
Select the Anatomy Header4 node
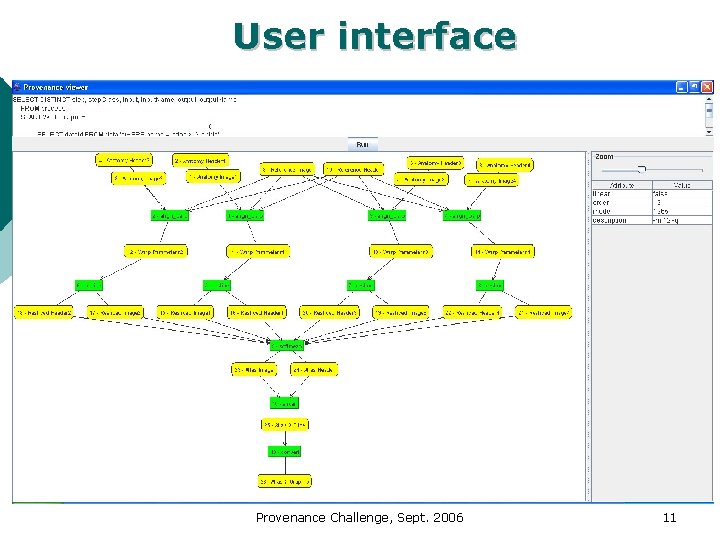(x=505, y=165)
